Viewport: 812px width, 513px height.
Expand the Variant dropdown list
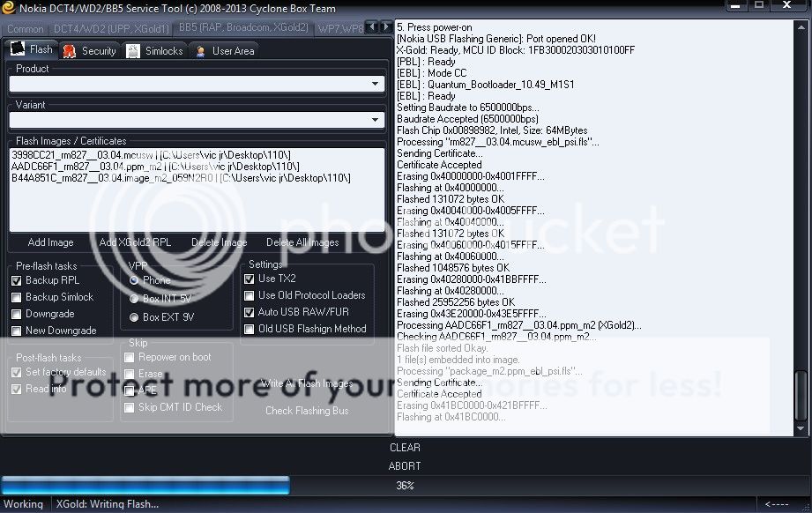point(376,120)
